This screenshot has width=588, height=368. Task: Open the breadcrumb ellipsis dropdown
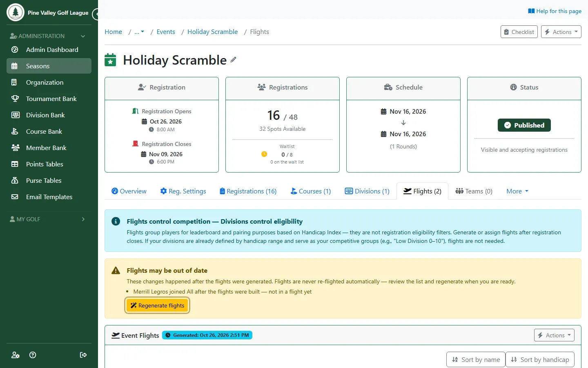point(139,32)
